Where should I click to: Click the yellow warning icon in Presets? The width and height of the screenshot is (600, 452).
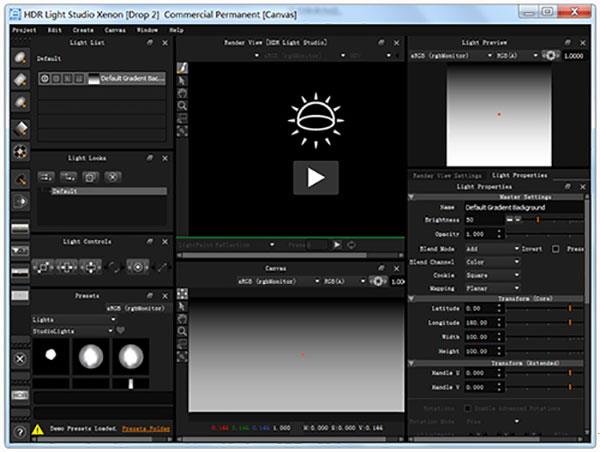38,429
